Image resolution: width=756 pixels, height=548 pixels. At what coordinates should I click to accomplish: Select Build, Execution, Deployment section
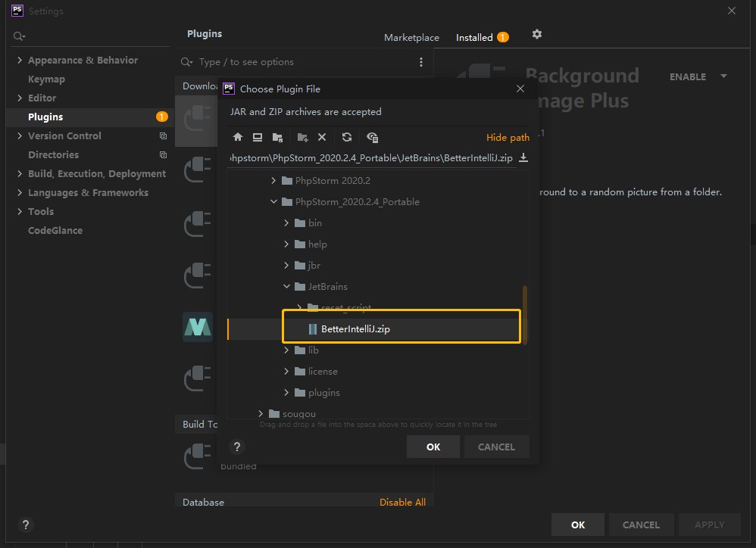point(96,174)
